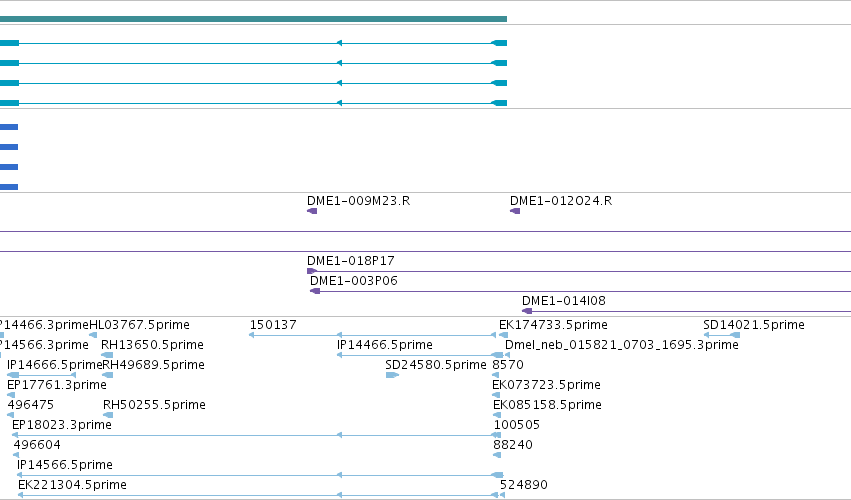Screen dimensions: 851x500
Task: Select the EK174733.5prime EST label
Action: [x=553, y=325]
